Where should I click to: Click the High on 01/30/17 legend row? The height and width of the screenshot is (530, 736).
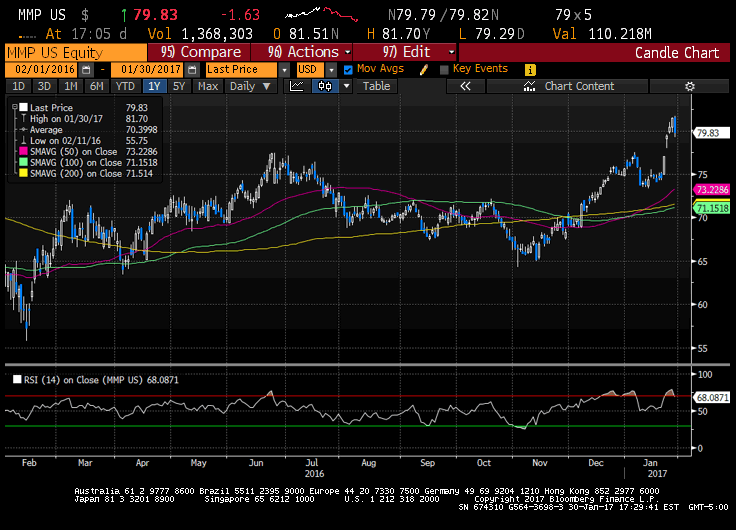tap(84, 119)
